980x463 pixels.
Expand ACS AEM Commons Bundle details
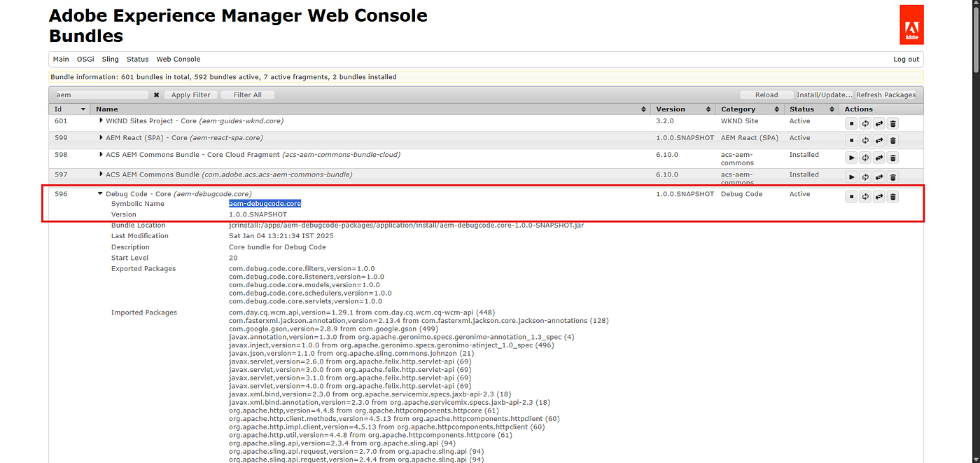[x=101, y=174]
